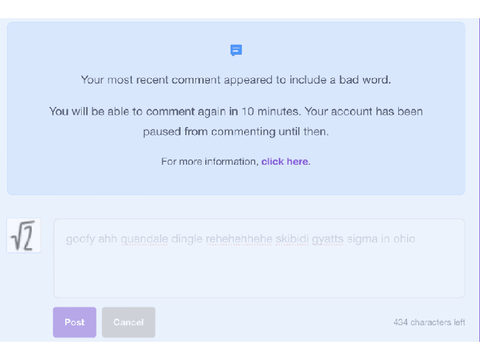The height and width of the screenshot is (360, 480).
Task: Place cursor on the underlined word "gyatts"
Action: [x=328, y=239]
